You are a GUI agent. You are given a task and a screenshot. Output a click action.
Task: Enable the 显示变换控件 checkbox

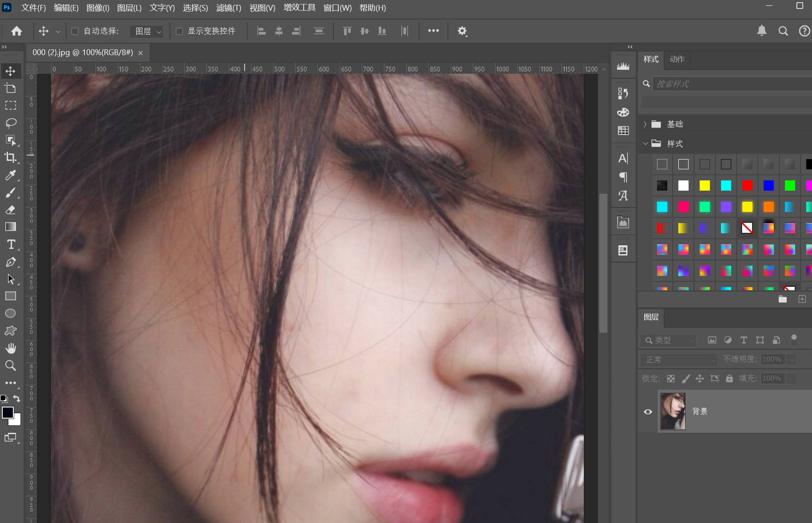(179, 31)
